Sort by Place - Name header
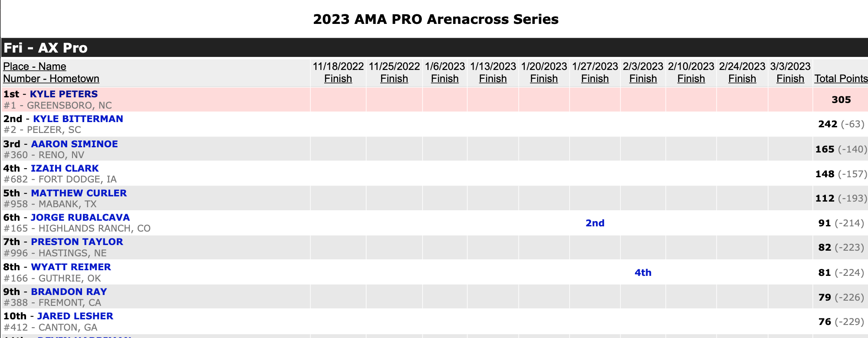 click(x=35, y=66)
